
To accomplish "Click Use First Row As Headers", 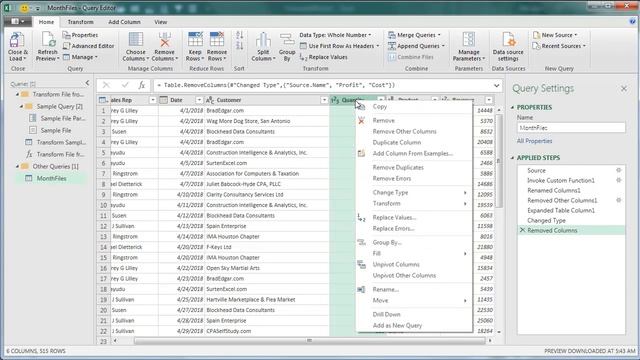I will click(339, 46).
